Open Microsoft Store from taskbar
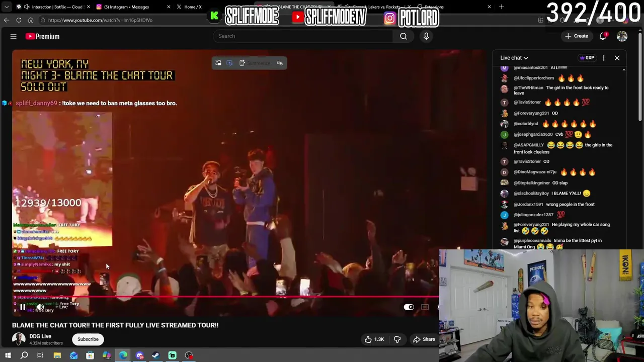 tap(90, 355)
